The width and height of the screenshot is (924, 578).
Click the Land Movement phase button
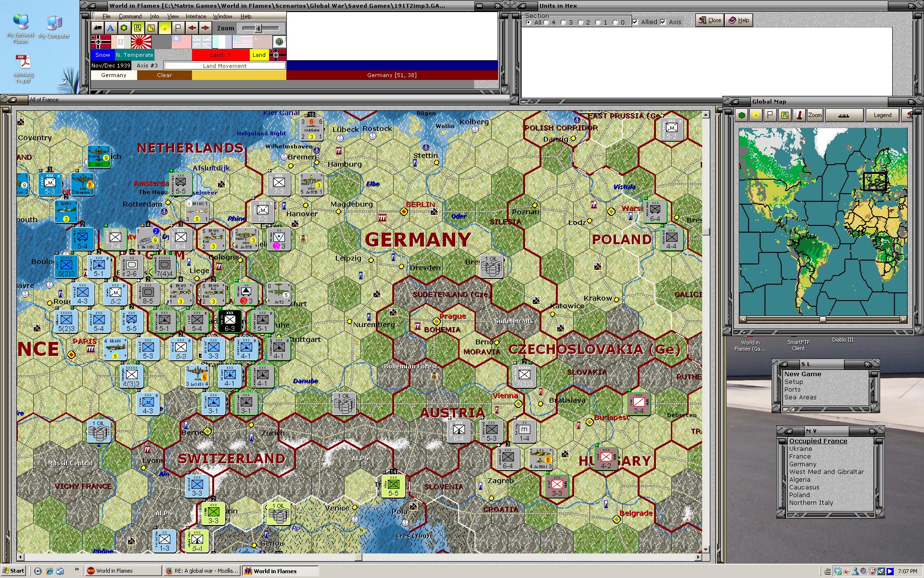coord(224,66)
